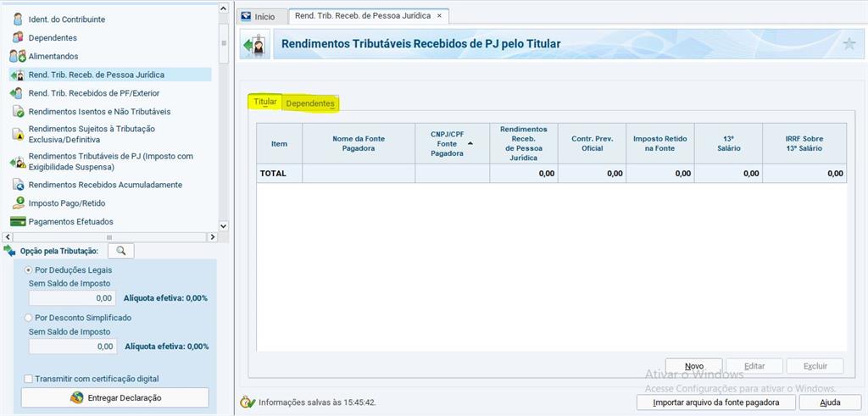This screenshot has width=868, height=416.
Task: Click the 13º Salário column header
Action: pyautogui.click(x=728, y=143)
